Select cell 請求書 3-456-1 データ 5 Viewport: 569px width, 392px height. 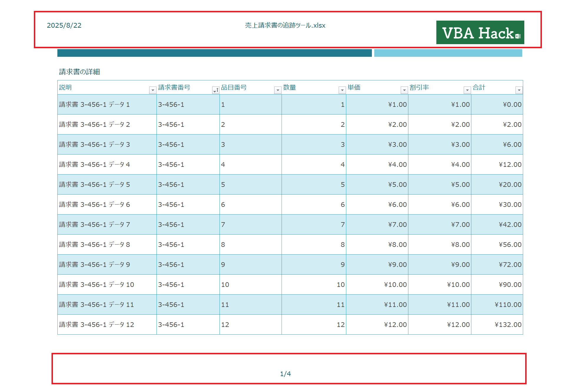click(107, 185)
